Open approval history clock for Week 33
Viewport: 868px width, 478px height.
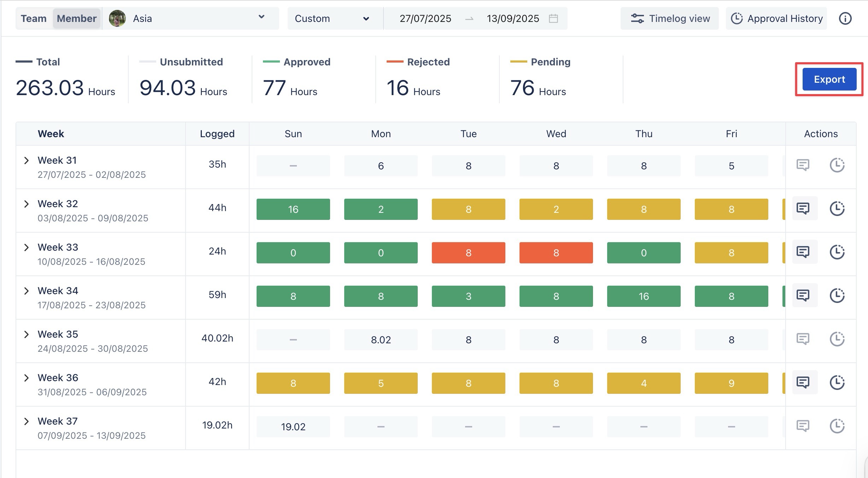tap(837, 252)
